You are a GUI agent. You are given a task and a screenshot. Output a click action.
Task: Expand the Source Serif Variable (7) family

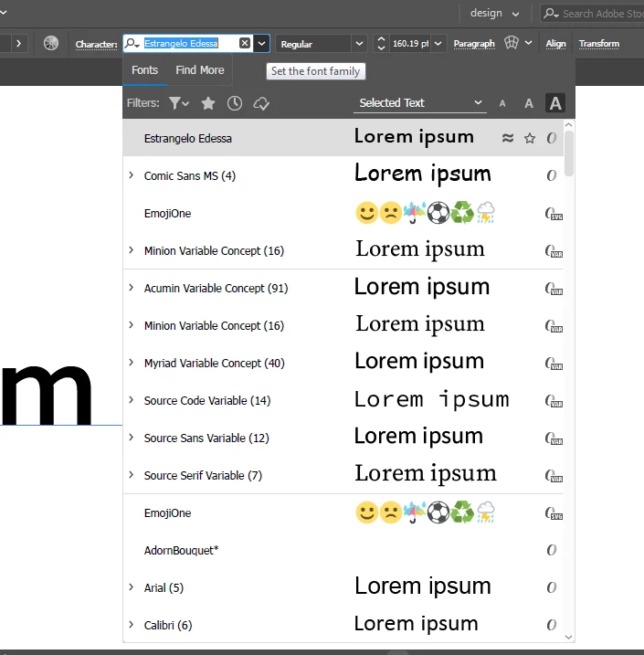(x=132, y=475)
